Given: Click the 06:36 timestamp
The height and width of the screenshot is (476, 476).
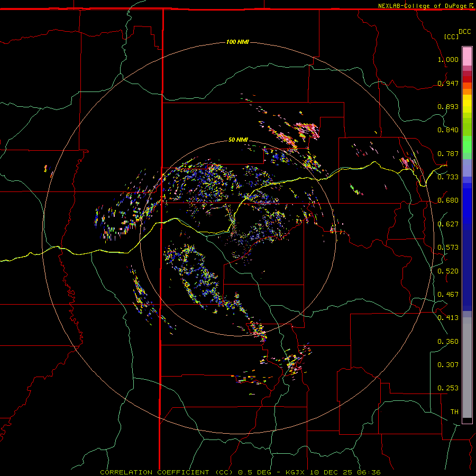Looking at the screenshot, I should pos(369,472).
